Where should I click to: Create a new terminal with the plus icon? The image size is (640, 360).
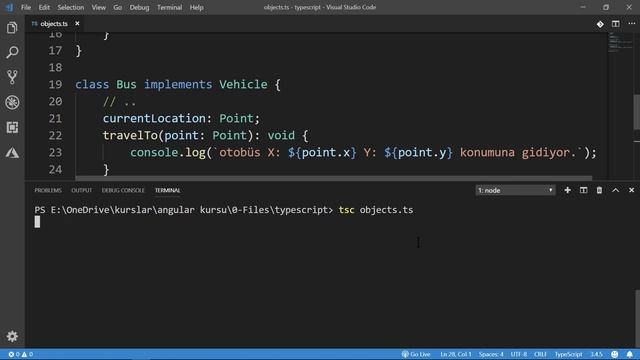tap(567, 190)
